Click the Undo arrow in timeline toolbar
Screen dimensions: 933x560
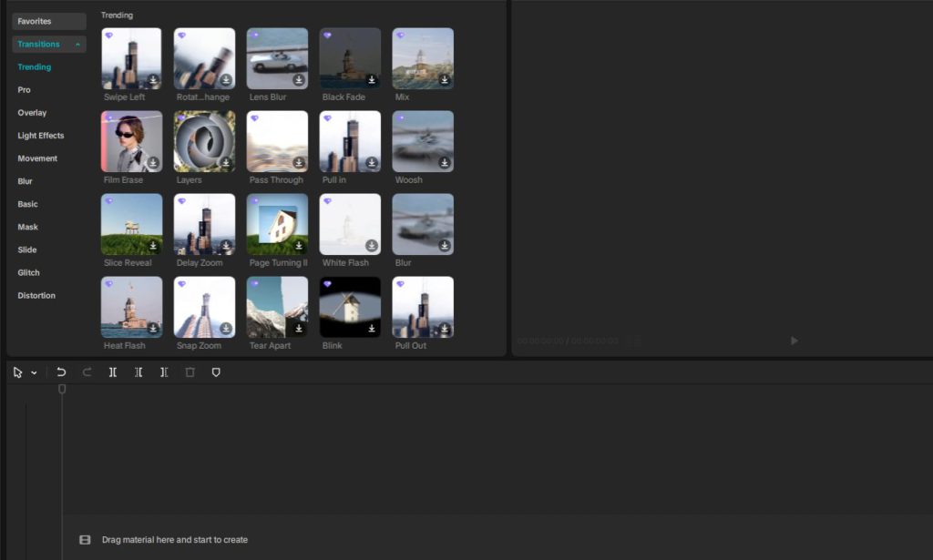coord(61,372)
